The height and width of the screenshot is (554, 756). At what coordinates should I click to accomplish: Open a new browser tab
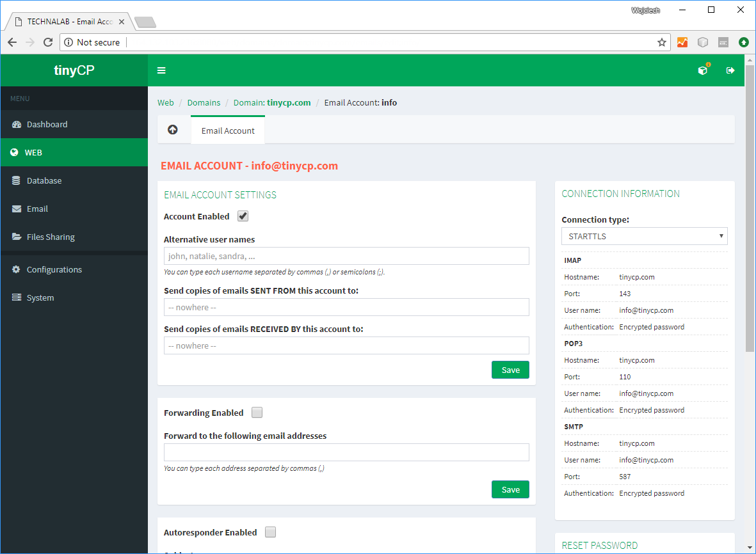[145, 22]
